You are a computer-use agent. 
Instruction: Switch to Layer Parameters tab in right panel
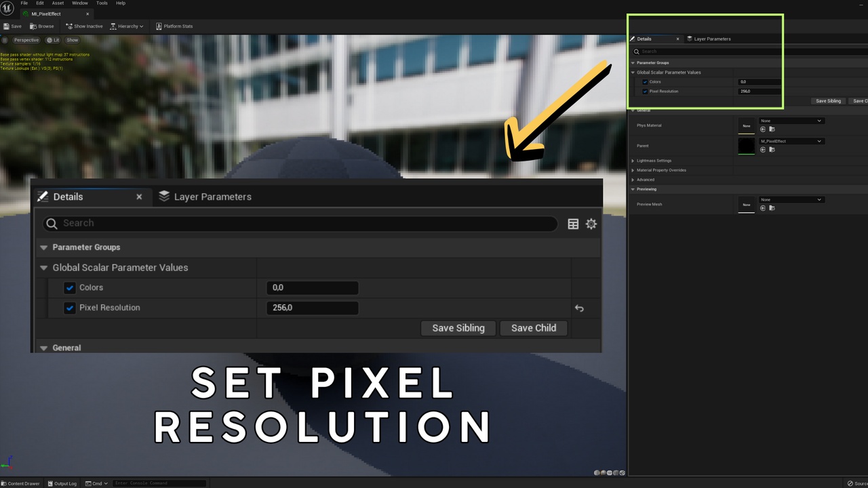[x=709, y=39]
